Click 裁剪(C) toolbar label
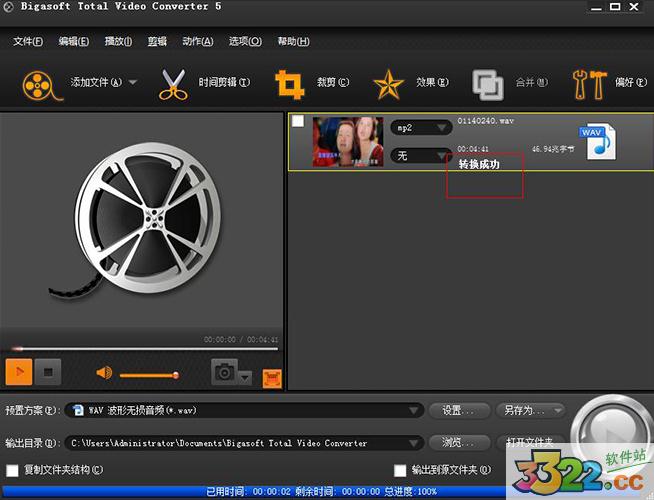The height and width of the screenshot is (500, 654). tap(332, 82)
